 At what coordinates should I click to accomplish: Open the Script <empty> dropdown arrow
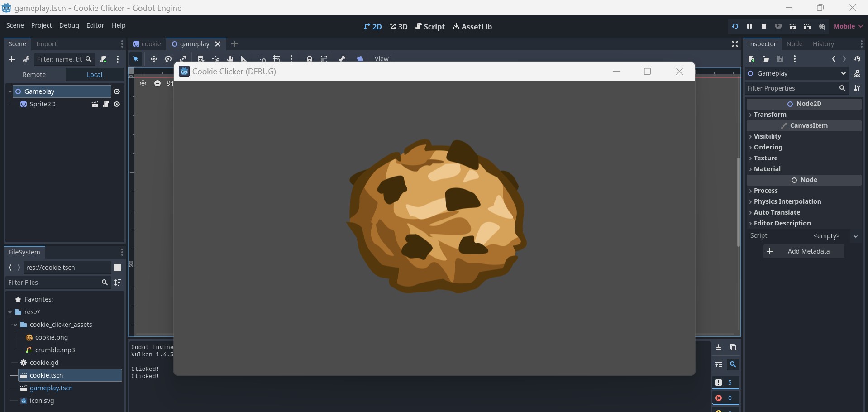[856, 236]
